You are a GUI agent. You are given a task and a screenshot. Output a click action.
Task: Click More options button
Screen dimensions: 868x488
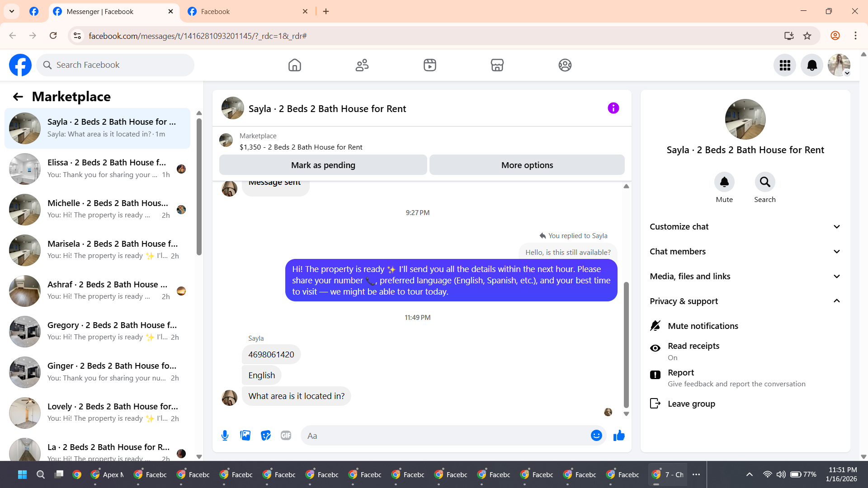527,165
